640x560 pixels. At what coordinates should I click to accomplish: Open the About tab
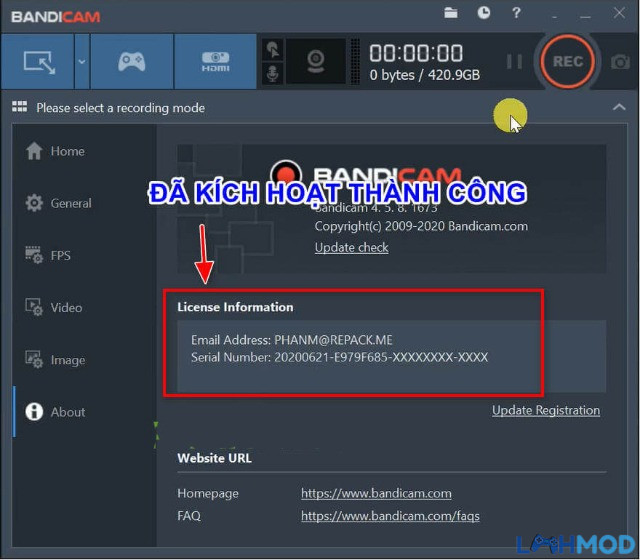(84, 412)
